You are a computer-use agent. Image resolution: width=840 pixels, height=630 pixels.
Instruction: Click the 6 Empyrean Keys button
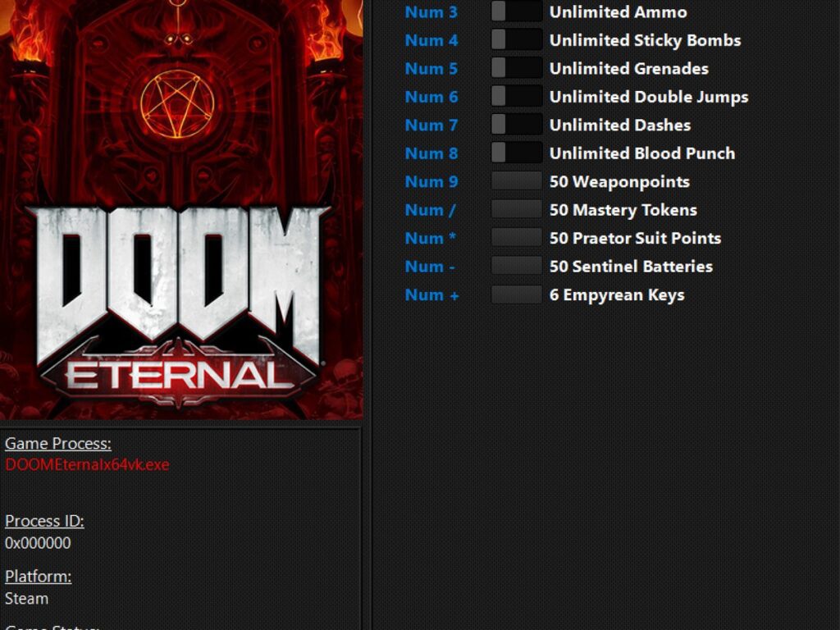click(x=517, y=294)
